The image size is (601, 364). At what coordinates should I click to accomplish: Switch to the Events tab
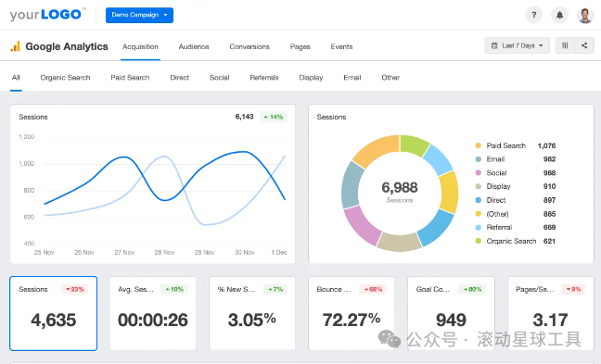click(x=341, y=46)
